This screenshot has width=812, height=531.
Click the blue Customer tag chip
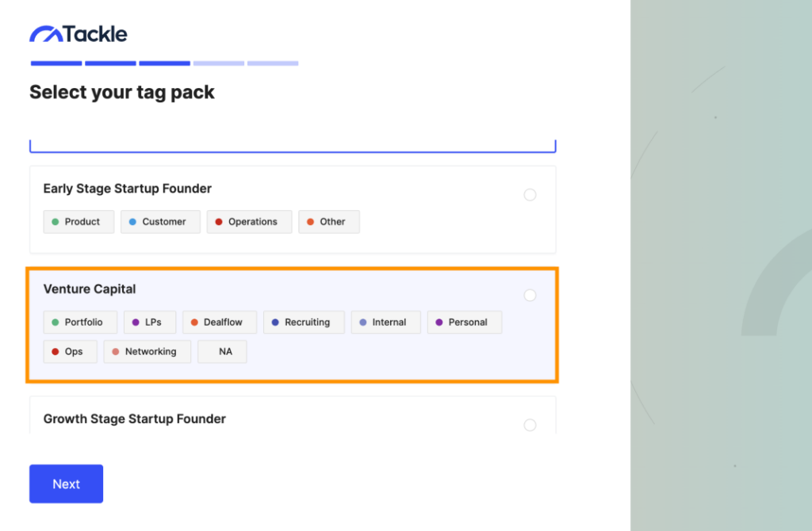[160, 221]
